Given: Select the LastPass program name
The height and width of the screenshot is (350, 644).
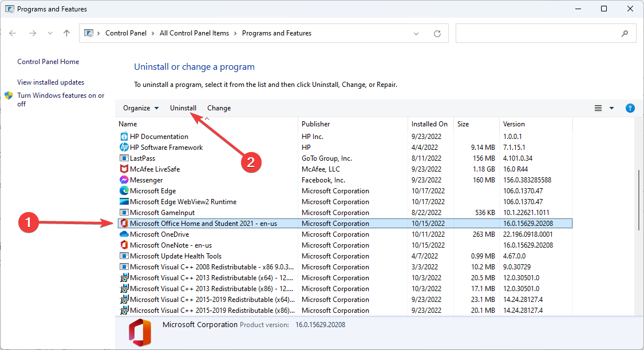Looking at the screenshot, I should [x=143, y=158].
